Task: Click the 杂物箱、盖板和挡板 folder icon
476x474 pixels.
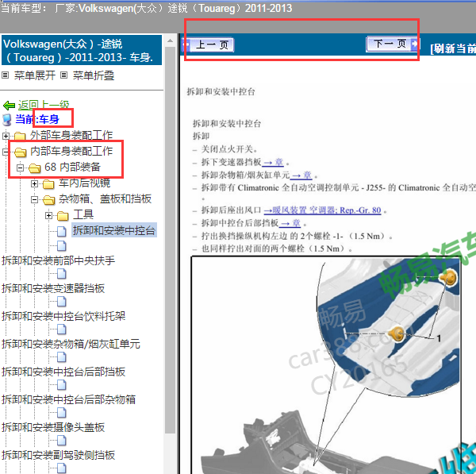Action: 49,199
